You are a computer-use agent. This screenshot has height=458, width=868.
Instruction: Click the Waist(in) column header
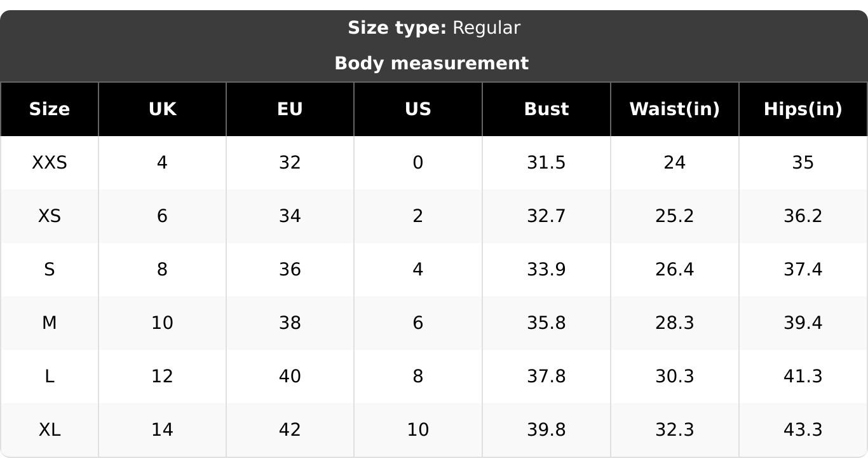(674, 109)
